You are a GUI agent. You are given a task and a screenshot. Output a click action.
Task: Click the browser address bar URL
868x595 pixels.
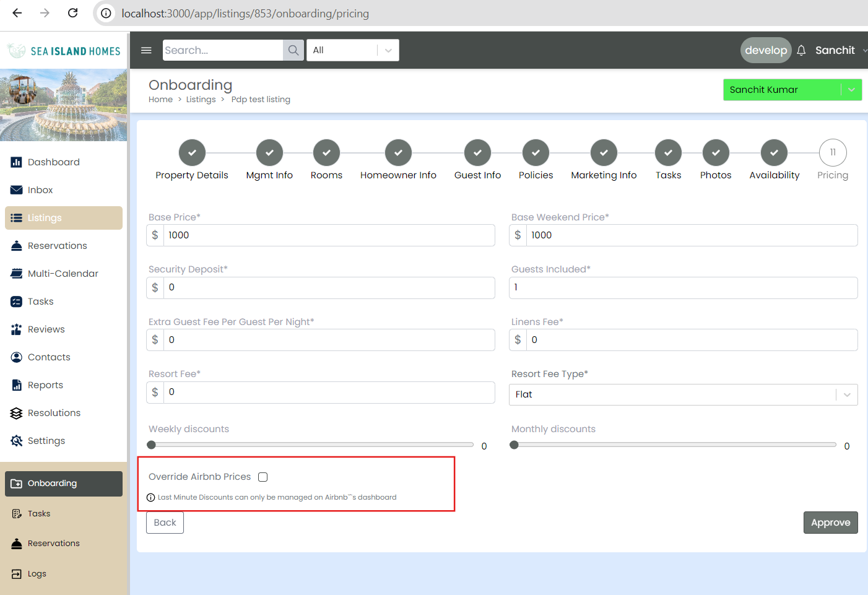tap(245, 14)
